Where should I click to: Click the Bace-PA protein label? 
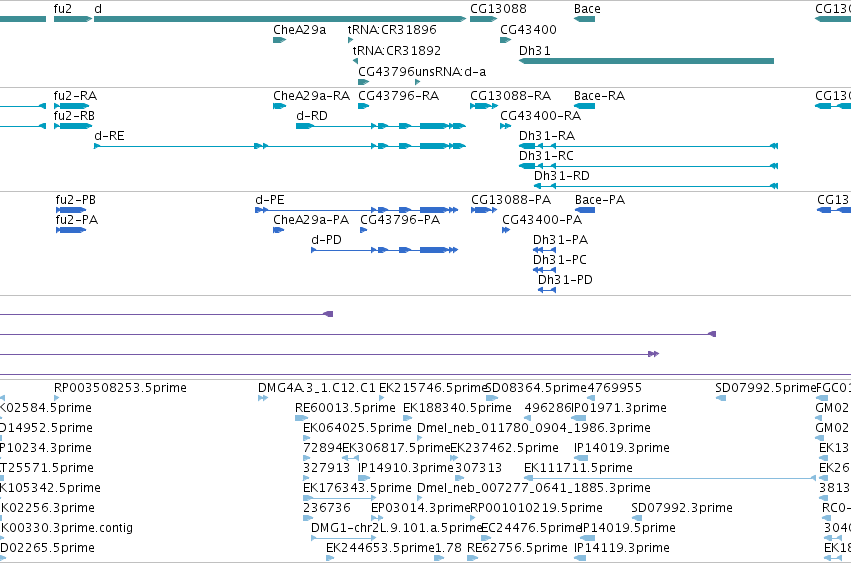coord(600,200)
